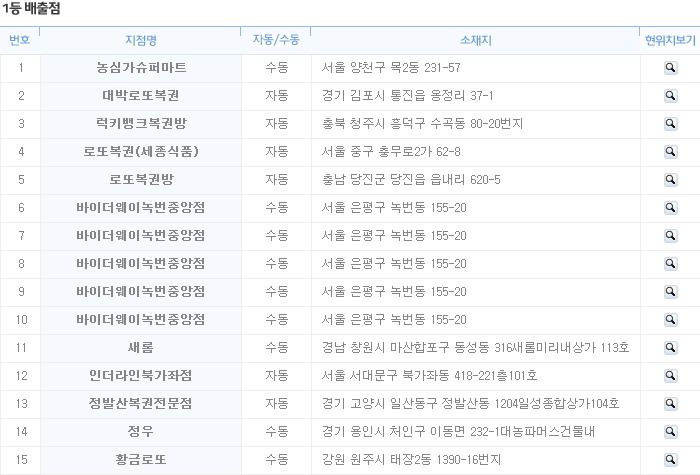Click the 소재지 column header
The width and height of the screenshot is (700, 475).
[x=475, y=40]
